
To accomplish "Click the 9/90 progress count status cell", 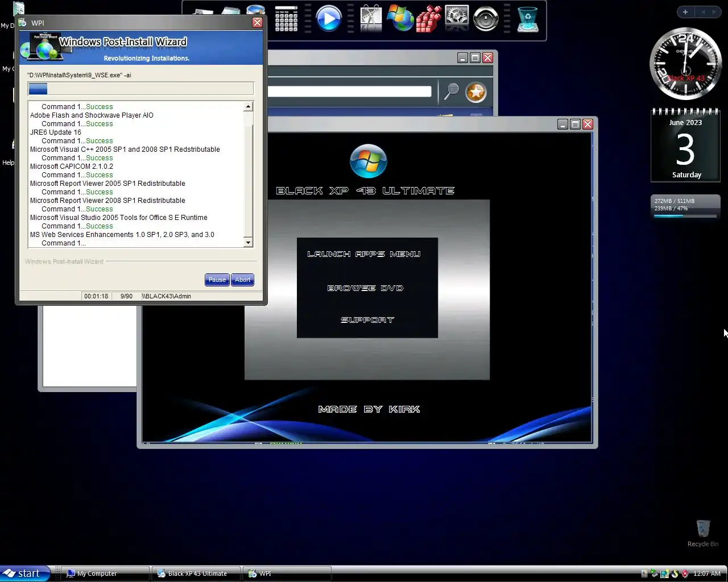I will coord(126,296).
